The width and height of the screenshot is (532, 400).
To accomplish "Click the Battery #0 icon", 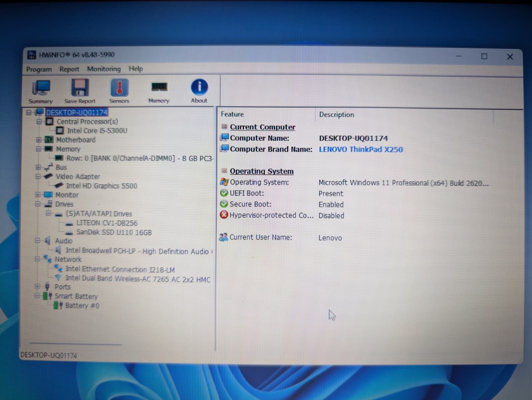I will point(58,305).
